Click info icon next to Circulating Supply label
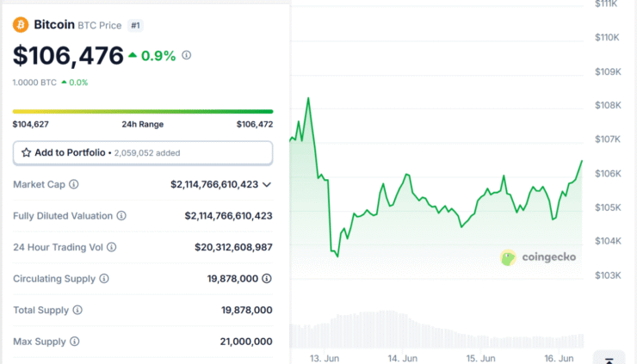The width and height of the screenshot is (637, 364). point(104,279)
